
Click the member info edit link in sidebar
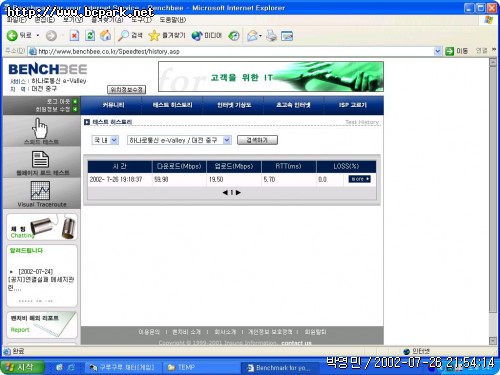56,109
